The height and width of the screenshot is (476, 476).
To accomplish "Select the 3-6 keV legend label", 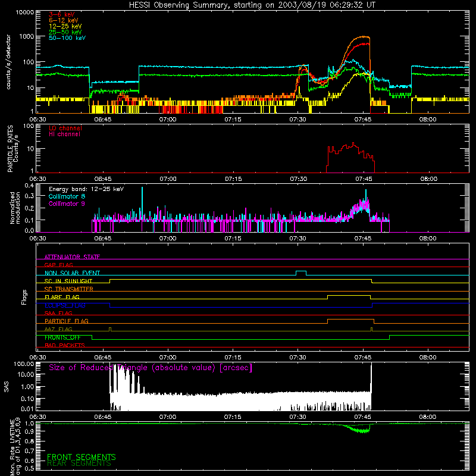I will [62, 14].
